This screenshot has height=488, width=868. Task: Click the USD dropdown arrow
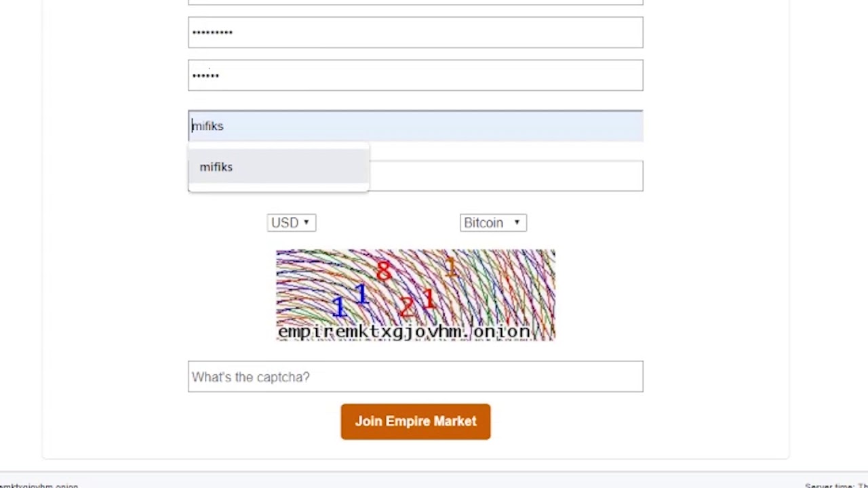[307, 222]
